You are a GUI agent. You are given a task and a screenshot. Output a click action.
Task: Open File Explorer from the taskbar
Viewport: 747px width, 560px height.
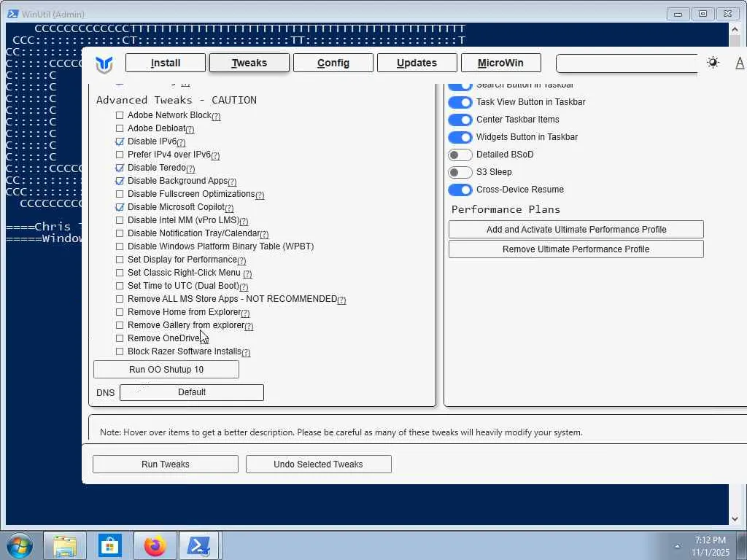[x=65, y=545]
